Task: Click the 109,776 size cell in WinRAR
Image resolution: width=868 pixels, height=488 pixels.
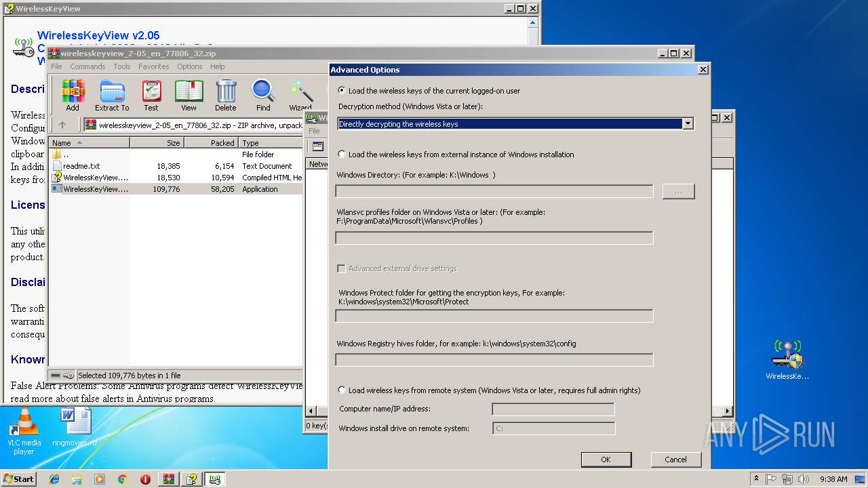Action: pos(166,189)
